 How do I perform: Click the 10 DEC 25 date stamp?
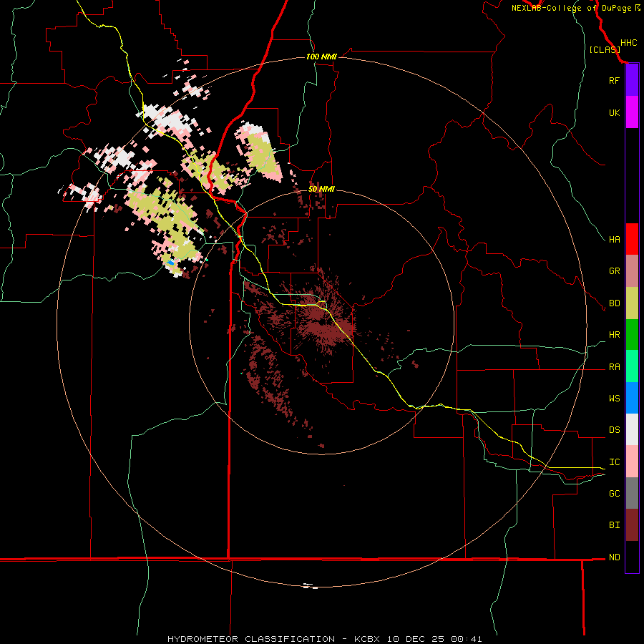[x=415, y=639]
